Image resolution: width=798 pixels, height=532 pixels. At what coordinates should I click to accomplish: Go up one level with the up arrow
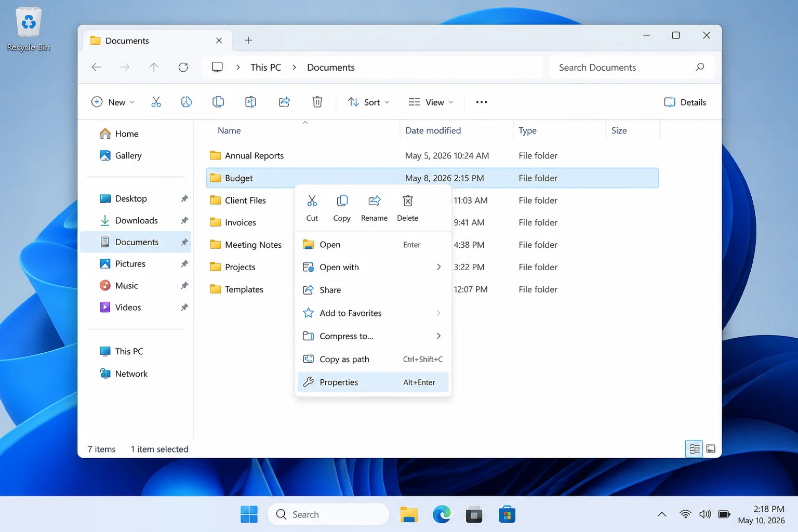[x=154, y=67]
